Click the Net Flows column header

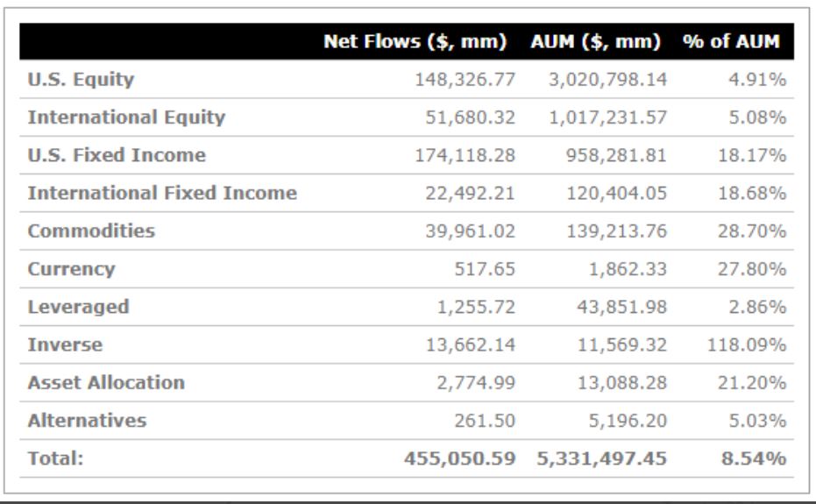[419, 40]
